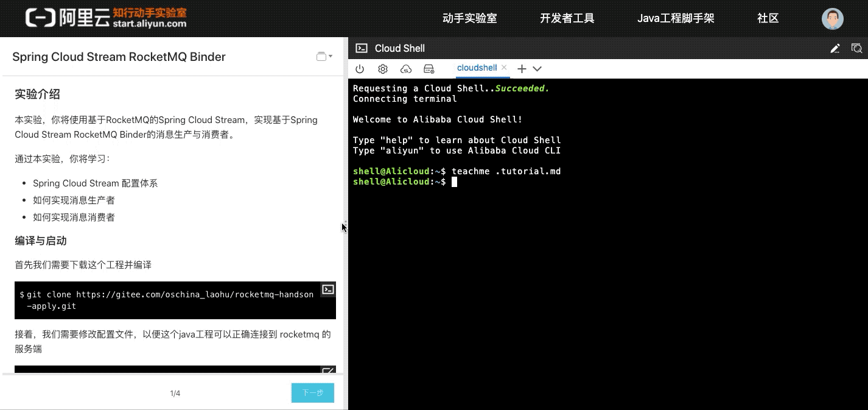This screenshot has height=410, width=868.
Task: Click the terminal prompt cursor line
Action: point(405,182)
